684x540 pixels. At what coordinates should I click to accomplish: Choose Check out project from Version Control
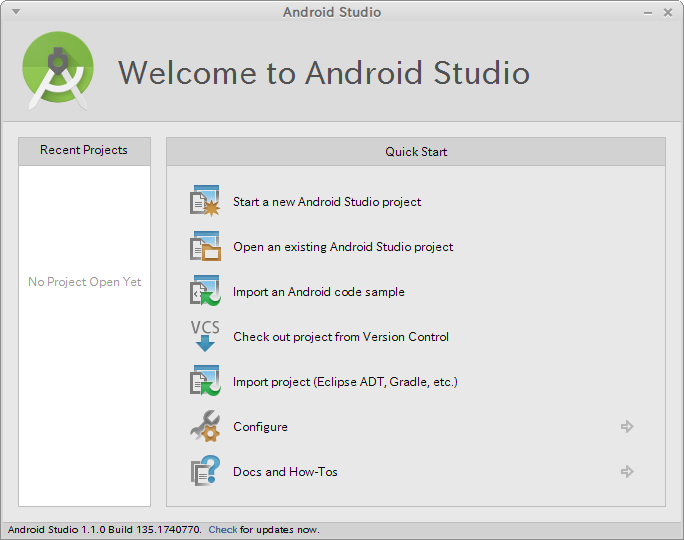[341, 337]
